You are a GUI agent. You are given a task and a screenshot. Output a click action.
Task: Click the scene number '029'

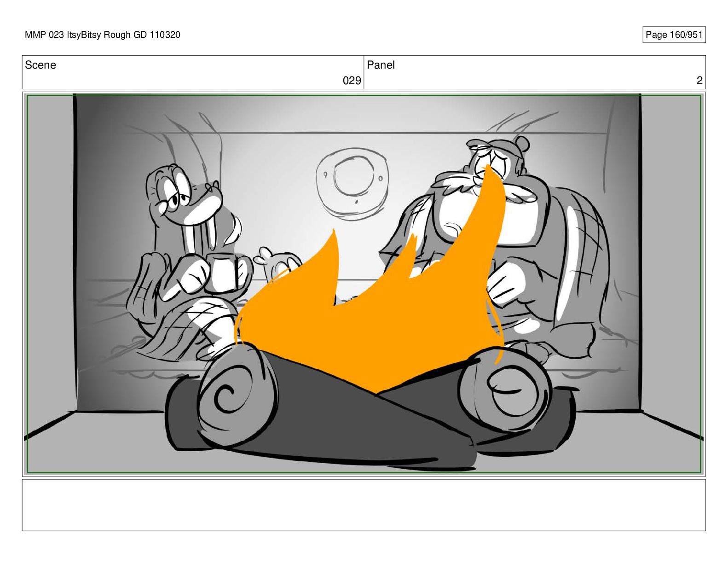[352, 81]
